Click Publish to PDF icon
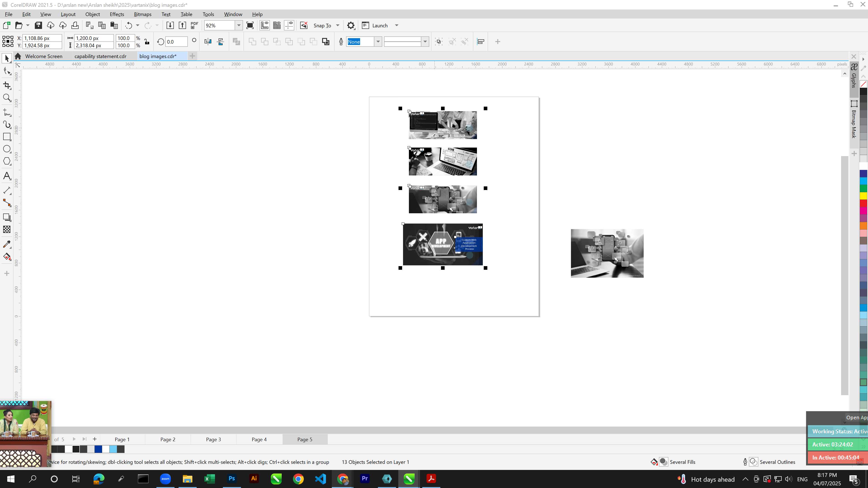This screenshot has width=868, height=488. pos(194,26)
